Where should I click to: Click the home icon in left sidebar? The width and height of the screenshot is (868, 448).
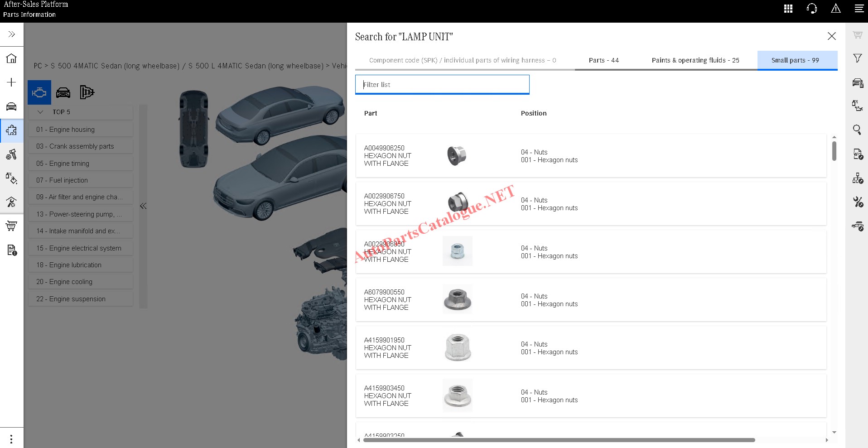point(11,58)
